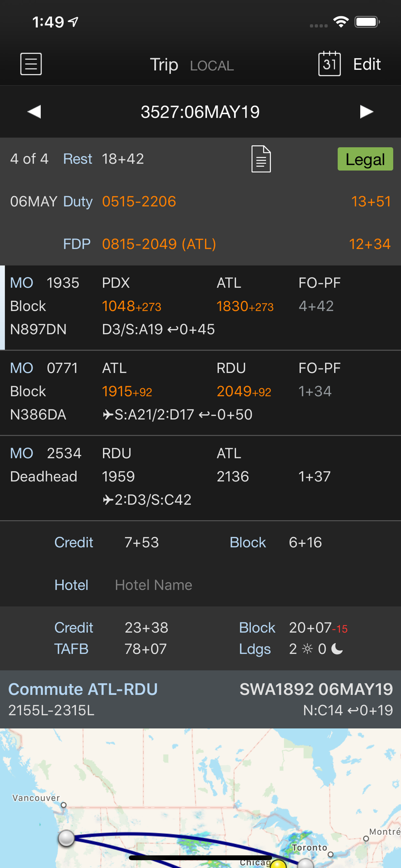Viewport: 401px width, 868px height.
Task: Select trip 3527:06MAY19 title
Action: tap(200, 112)
